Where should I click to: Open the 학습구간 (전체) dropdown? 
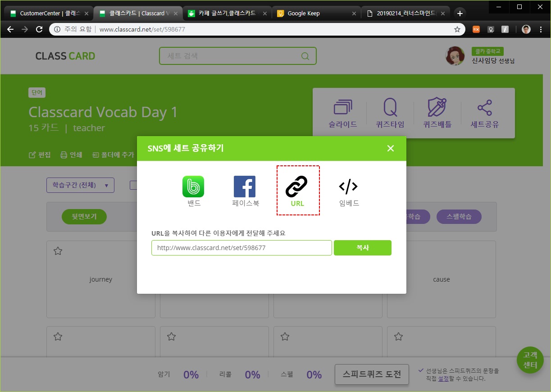[80, 185]
